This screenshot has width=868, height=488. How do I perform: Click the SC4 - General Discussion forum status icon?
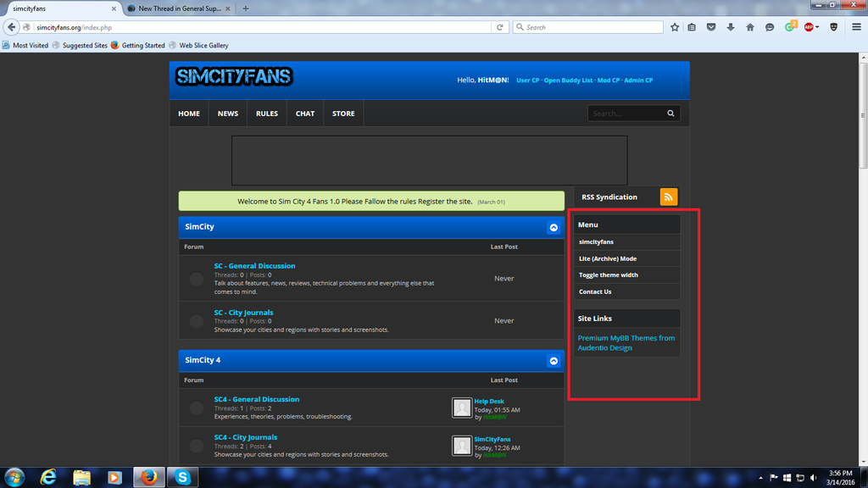(x=197, y=408)
